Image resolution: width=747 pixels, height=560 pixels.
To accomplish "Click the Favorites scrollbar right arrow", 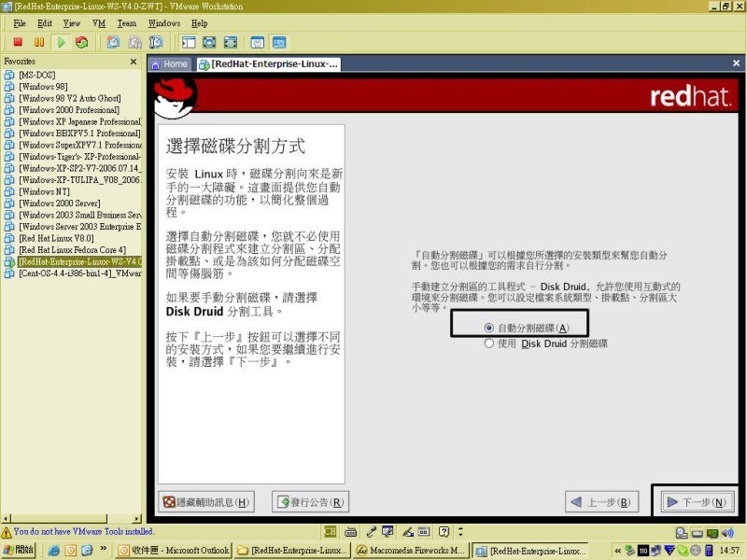I will click(x=137, y=519).
